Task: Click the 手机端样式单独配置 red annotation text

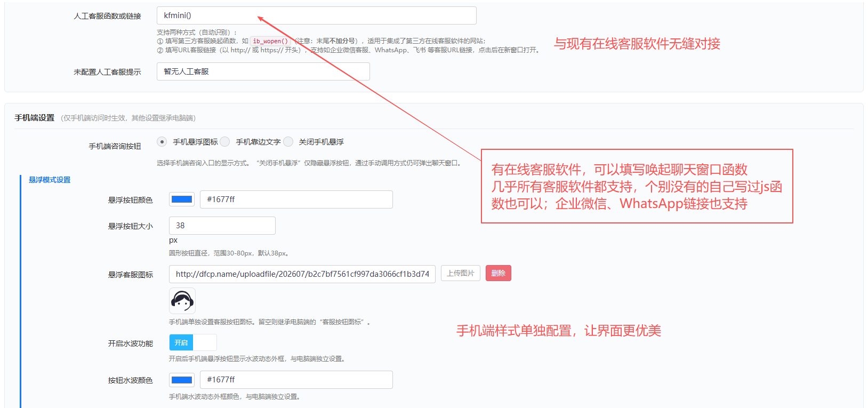Action: 559,331
